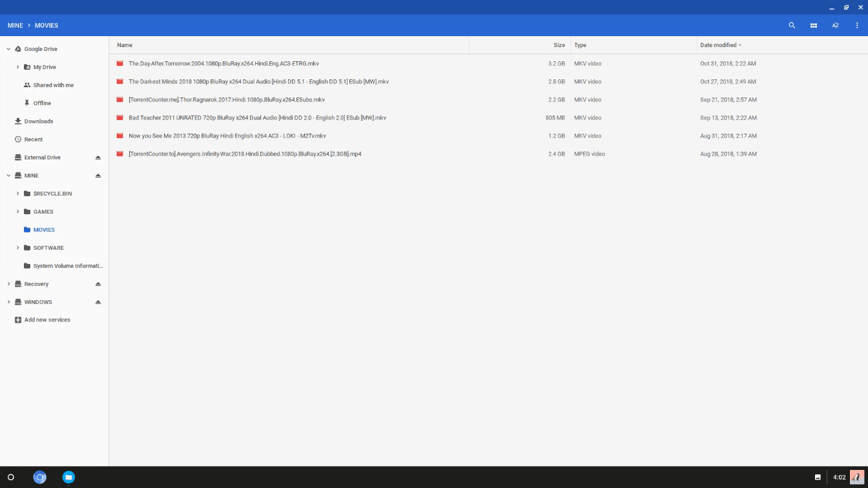This screenshot has height=488, width=868.
Task: Open the clock status area showing 4:02
Action: (x=839, y=478)
